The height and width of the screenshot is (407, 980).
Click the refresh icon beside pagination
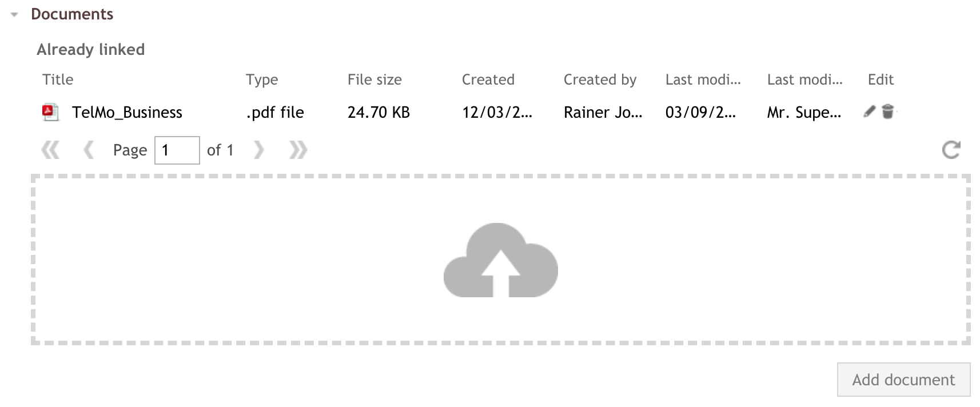click(951, 150)
